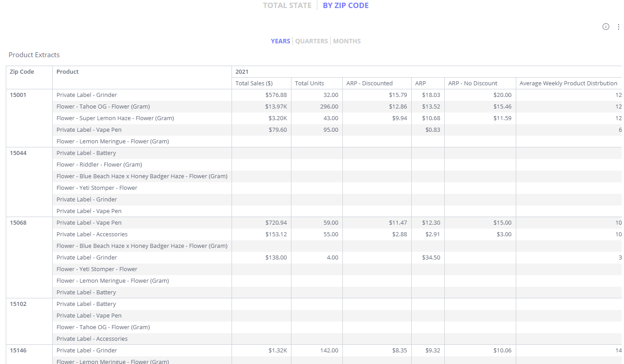624x364 pixels.
Task: Click the 2021 year group header
Action: (x=242, y=72)
